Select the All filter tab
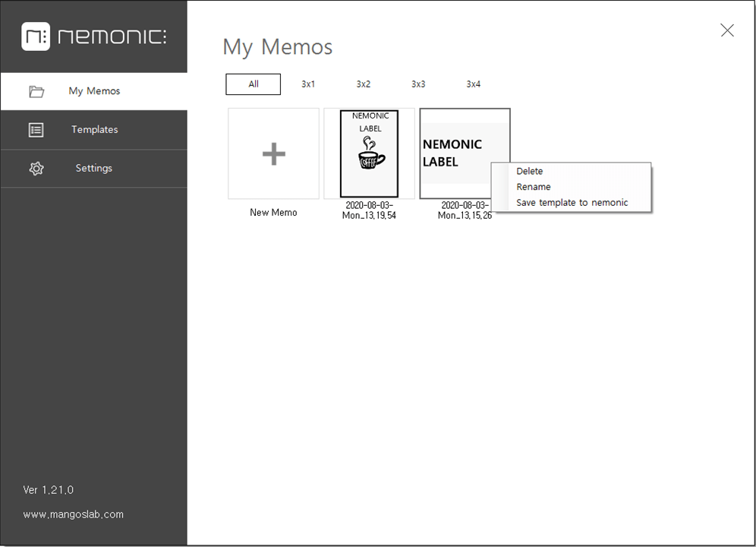The height and width of the screenshot is (547, 756). (253, 84)
